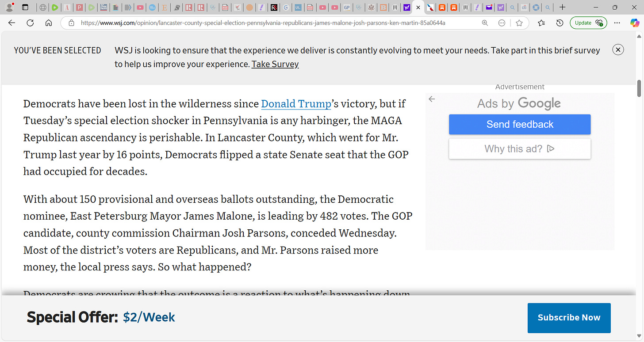Click the Update browser button
This screenshot has width=644, height=342.
[x=588, y=23]
